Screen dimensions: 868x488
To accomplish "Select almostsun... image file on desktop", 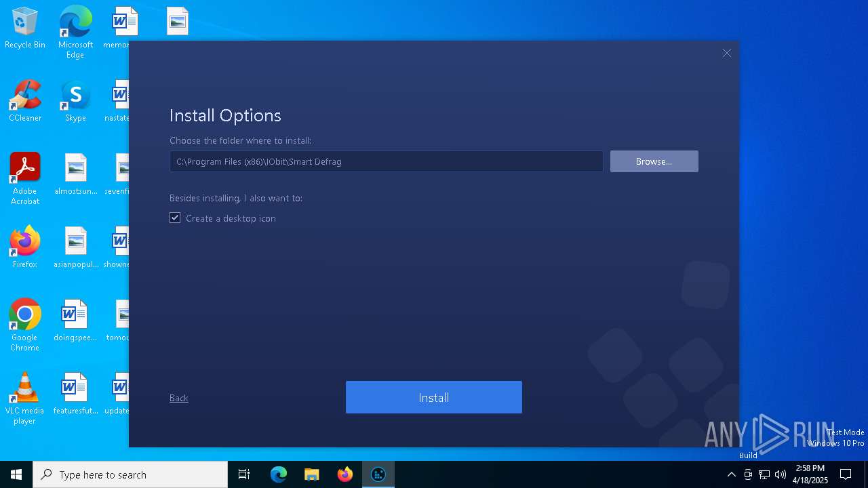I will [75, 175].
